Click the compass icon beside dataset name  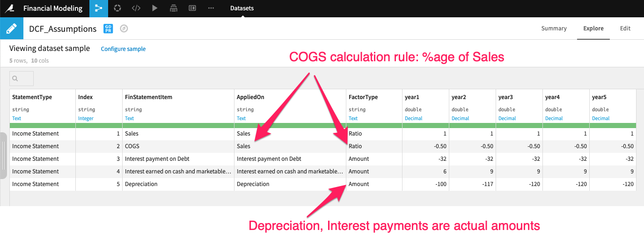click(124, 29)
